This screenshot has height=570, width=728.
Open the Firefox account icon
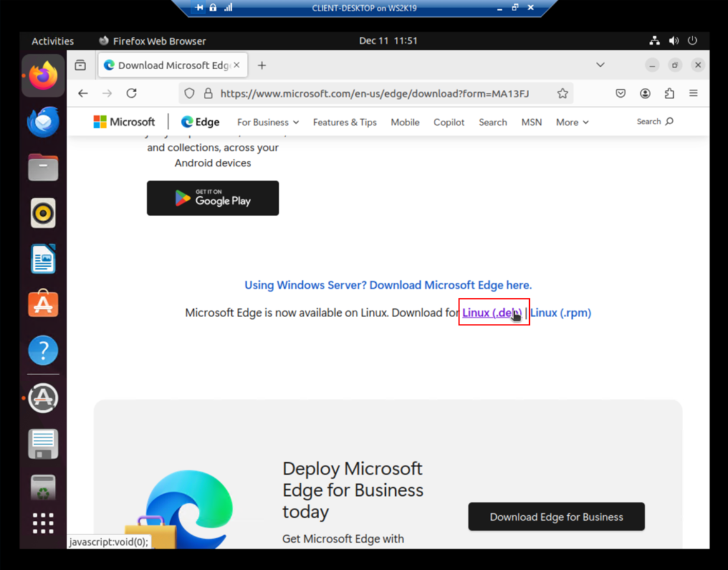(x=645, y=93)
